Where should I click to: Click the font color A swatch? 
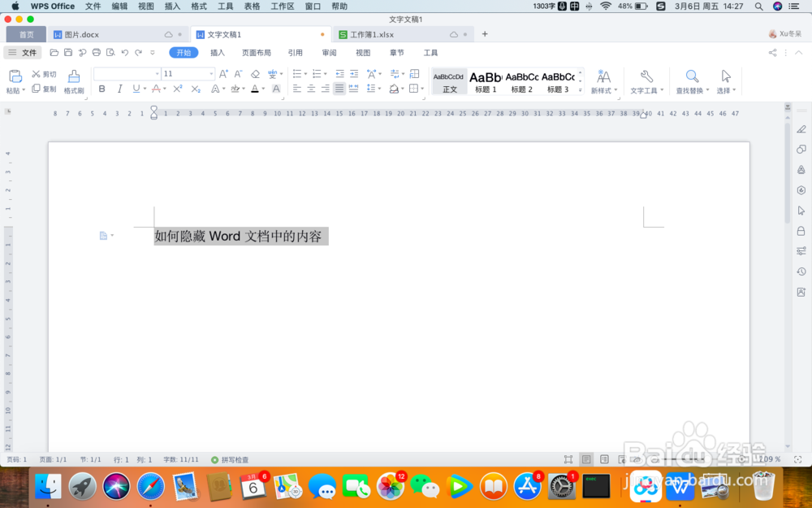click(255, 89)
